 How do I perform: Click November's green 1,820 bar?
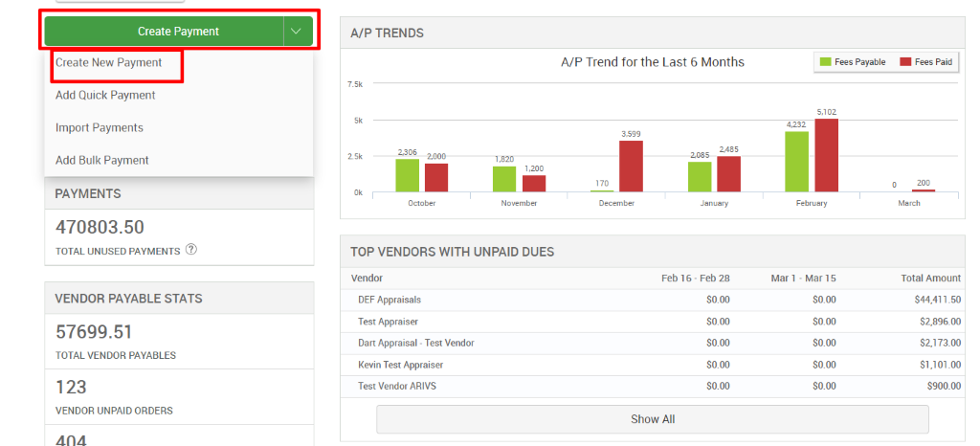click(504, 179)
